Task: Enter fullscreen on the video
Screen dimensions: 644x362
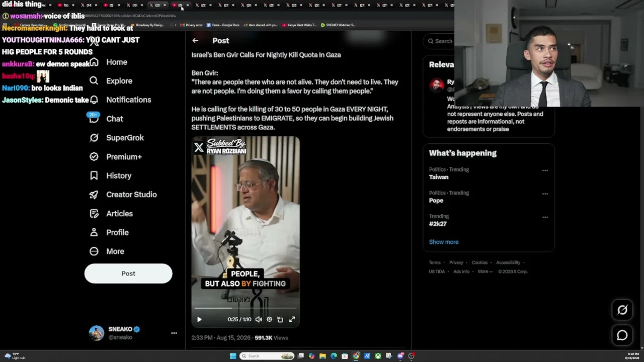Action: [292, 319]
